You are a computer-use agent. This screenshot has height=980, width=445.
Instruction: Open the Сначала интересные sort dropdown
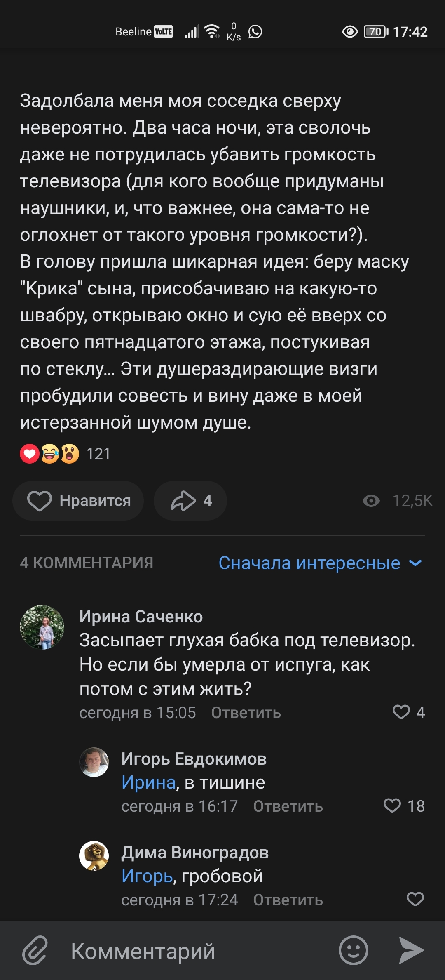point(309,563)
